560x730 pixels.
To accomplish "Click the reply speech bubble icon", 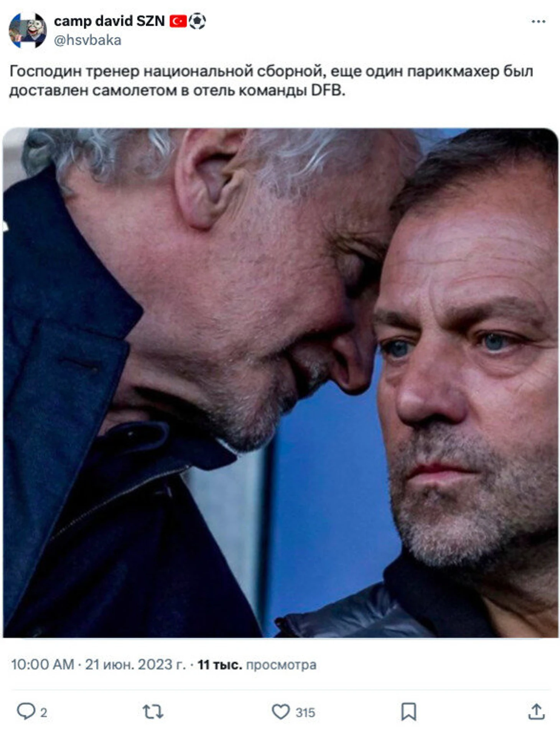I will click(26, 711).
